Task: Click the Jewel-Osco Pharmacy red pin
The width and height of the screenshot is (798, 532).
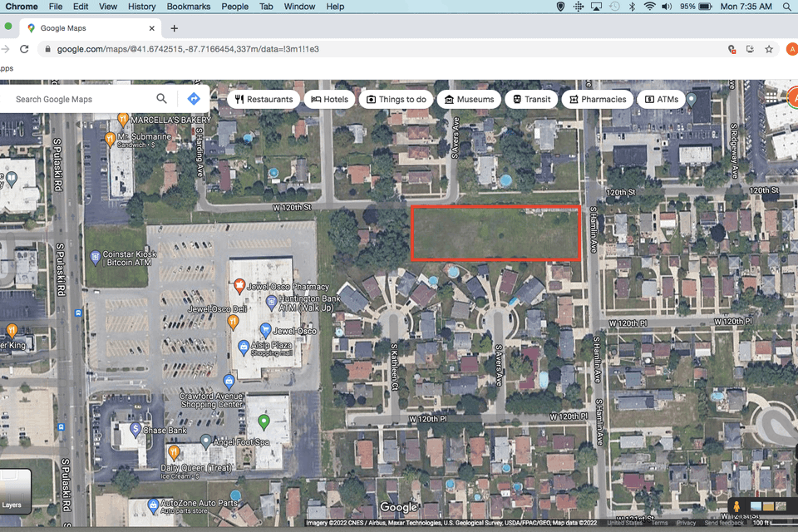Action: tap(239, 287)
